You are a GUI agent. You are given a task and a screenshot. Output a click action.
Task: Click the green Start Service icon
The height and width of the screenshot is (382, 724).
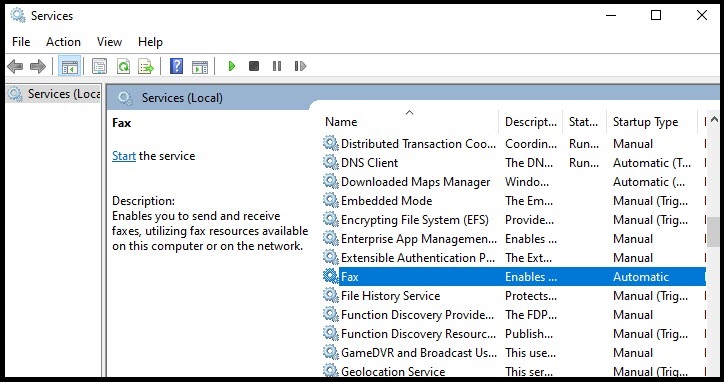point(232,66)
